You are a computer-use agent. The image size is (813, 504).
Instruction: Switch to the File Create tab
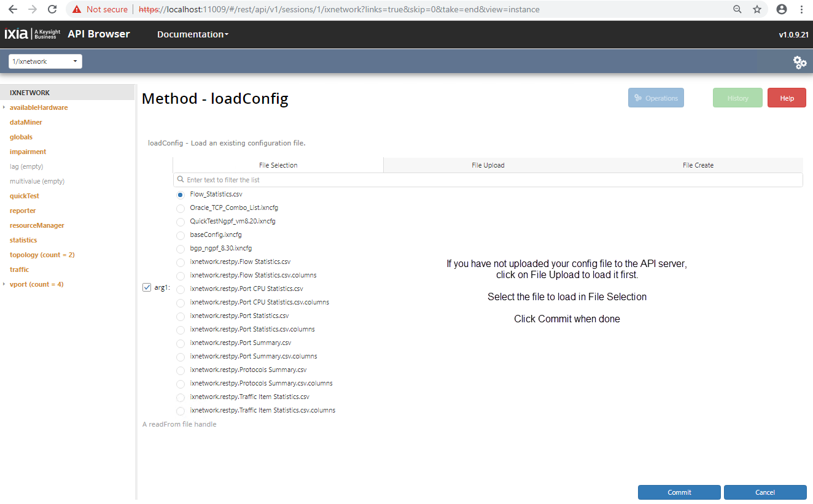(698, 165)
